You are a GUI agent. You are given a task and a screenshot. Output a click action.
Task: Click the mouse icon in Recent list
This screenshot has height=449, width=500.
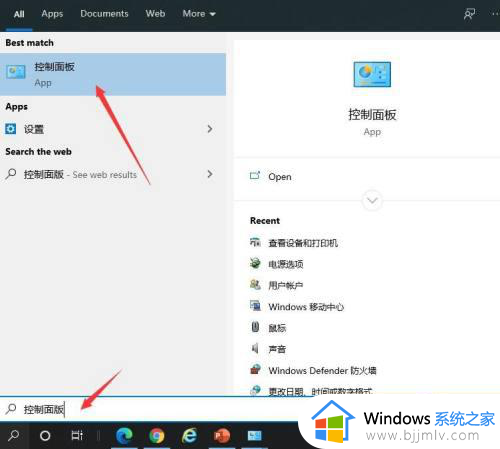coord(255,327)
